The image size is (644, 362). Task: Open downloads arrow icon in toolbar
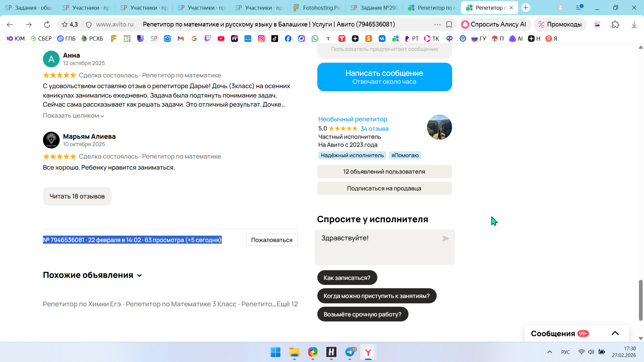[x=634, y=24]
